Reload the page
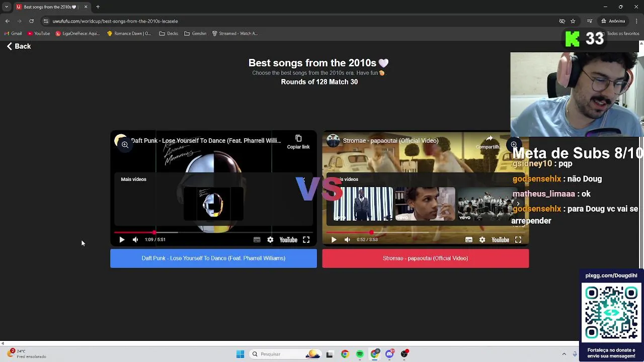 coord(31,21)
